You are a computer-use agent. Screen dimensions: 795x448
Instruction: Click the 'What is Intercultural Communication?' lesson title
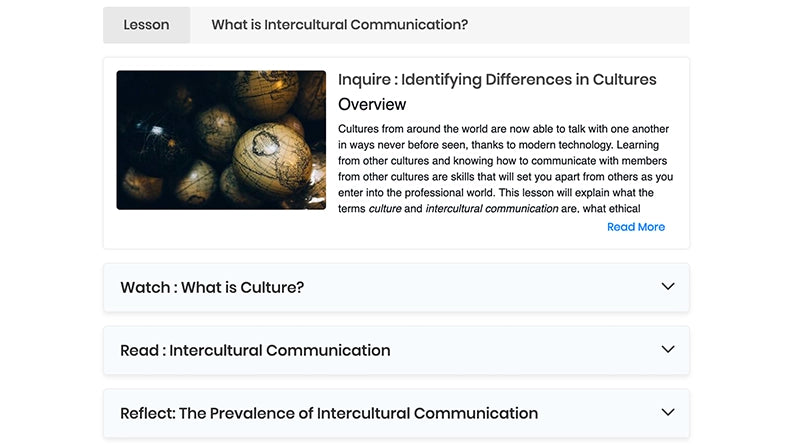coord(339,25)
